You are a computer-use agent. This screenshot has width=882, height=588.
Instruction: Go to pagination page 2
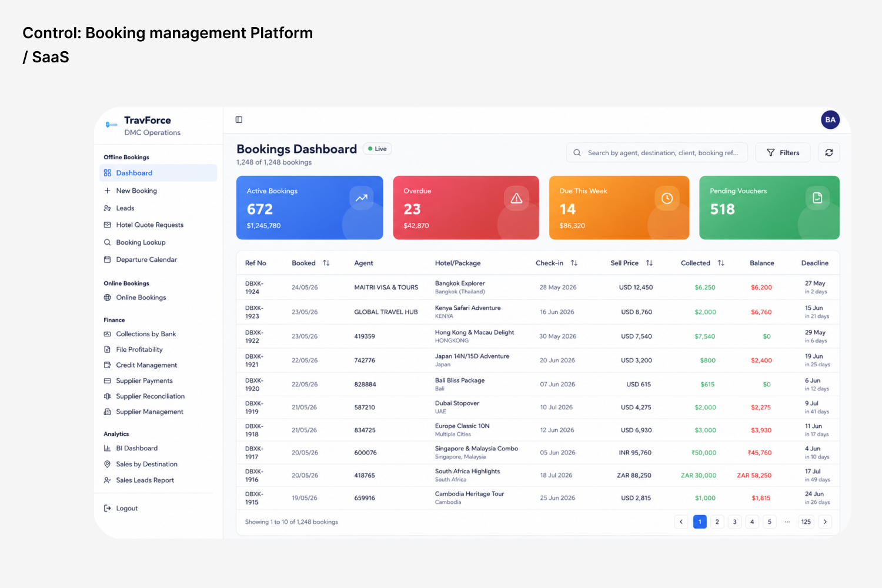click(717, 522)
